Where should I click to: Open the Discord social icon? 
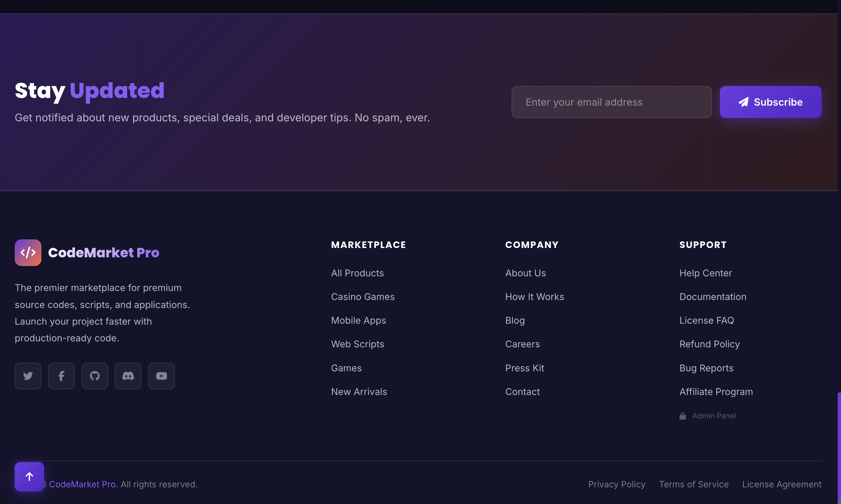pos(128,376)
